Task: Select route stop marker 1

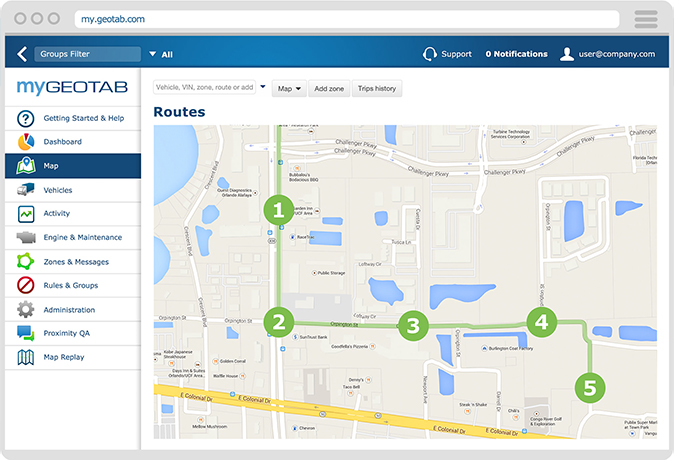Action: [279, 210]
